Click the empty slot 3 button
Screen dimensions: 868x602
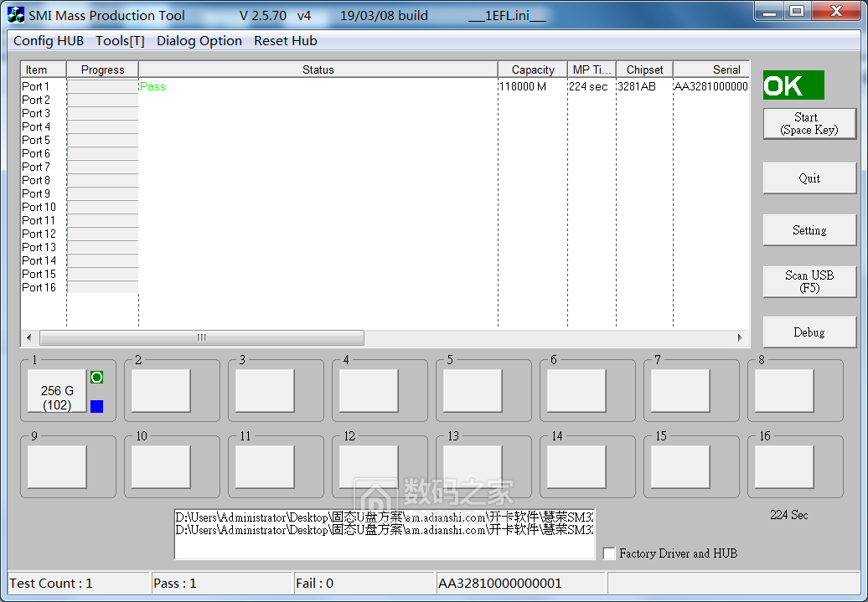pyautogui.click(x=265, y=391)
